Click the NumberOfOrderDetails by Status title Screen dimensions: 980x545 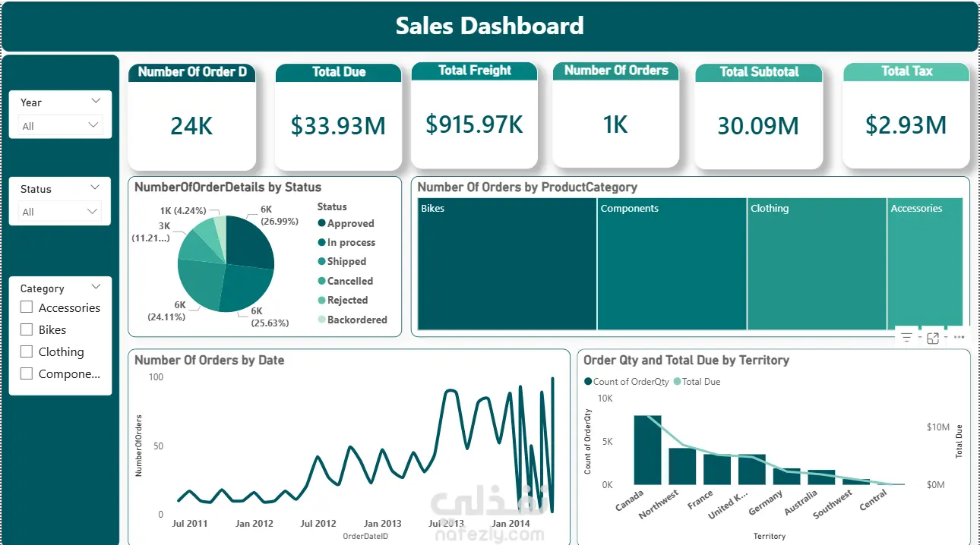pos(228,187)
